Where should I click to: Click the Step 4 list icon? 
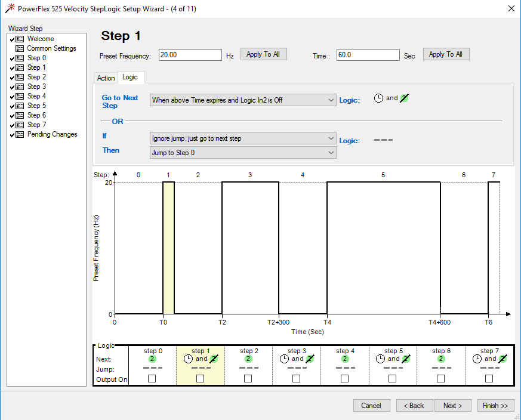(20, 97)
